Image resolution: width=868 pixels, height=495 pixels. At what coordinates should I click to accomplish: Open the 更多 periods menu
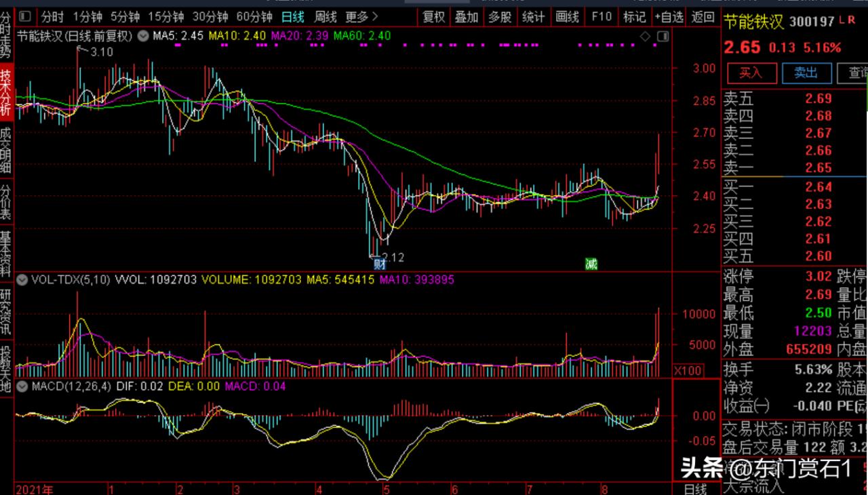[362, 16]
